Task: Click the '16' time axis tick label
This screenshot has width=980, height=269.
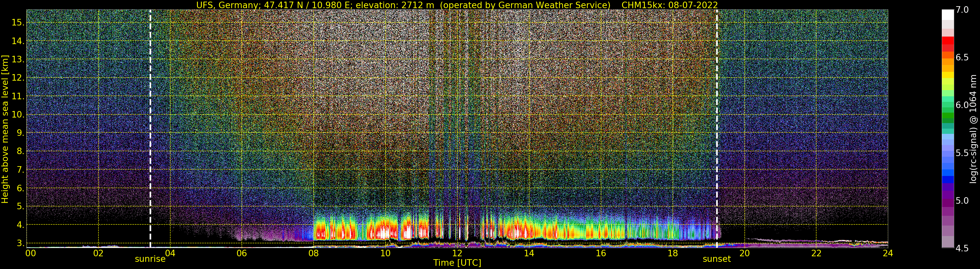Action: click(x=601, y=253)
